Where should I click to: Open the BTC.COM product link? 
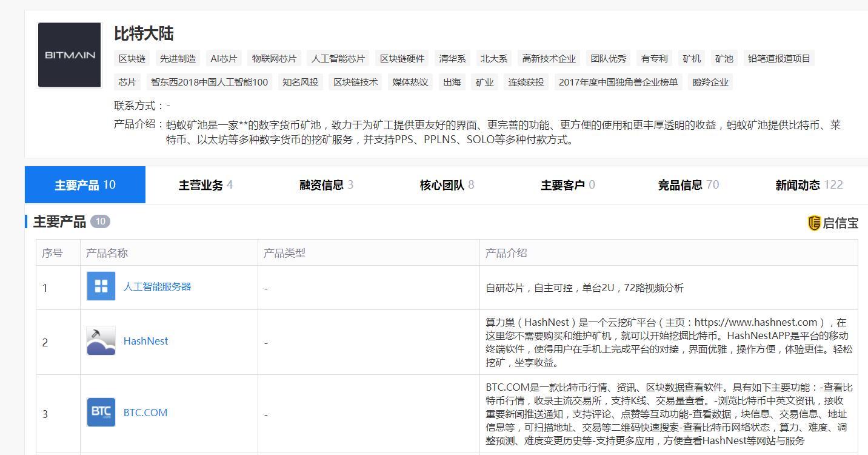tap(145, 413)
